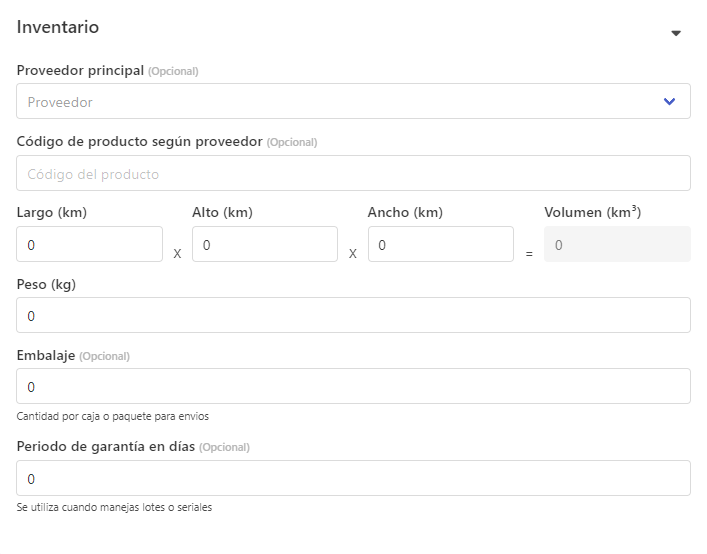This screenshot has width=707, height=554.
Task: Click the Inventario section heading
Action: tap(58, 27)
